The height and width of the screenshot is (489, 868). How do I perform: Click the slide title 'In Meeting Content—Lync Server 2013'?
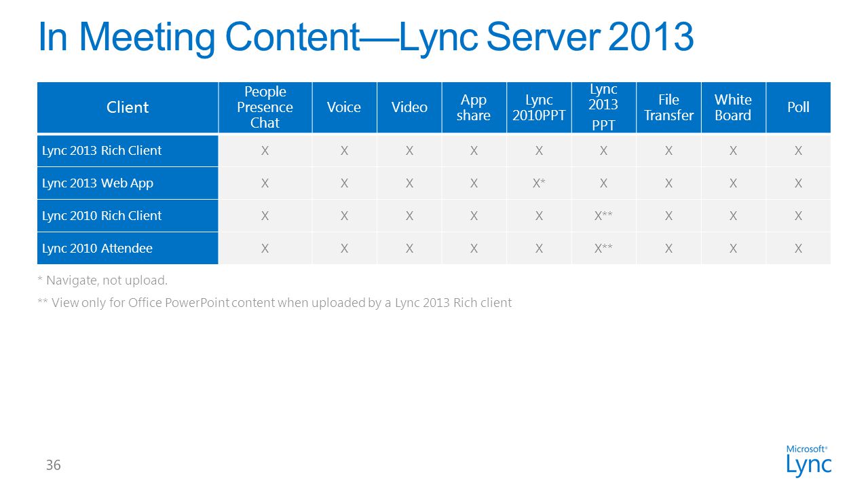(x=366, y=37)
